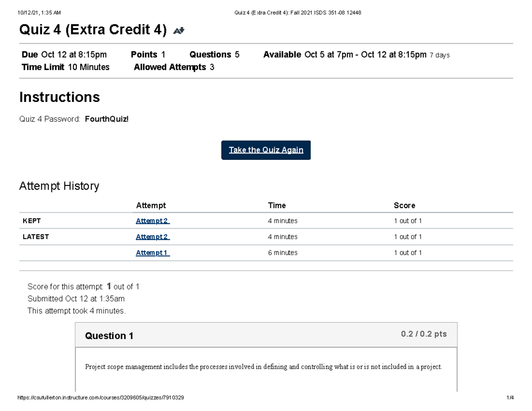
Task: Click the 1/4 page indicator
Action: click(511, 397)
